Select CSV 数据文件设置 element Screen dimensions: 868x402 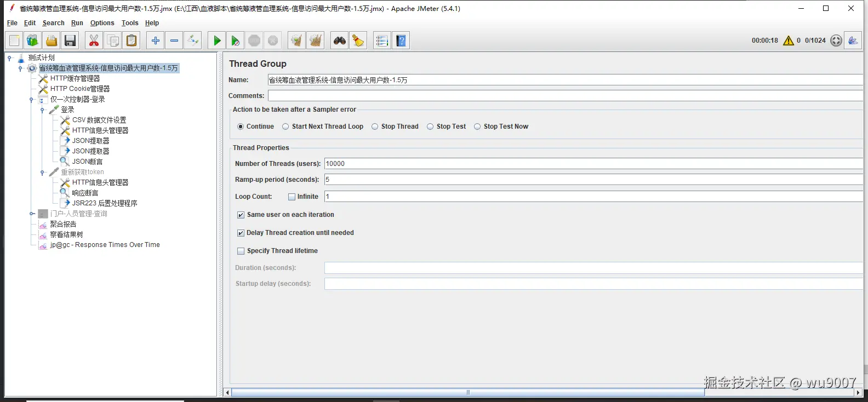pos(99,120)
